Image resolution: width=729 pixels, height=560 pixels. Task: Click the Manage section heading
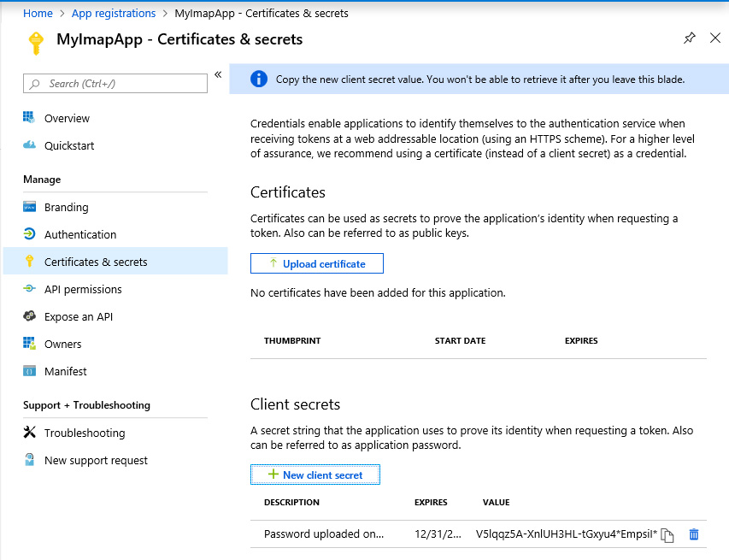click(x=42, y=180)
